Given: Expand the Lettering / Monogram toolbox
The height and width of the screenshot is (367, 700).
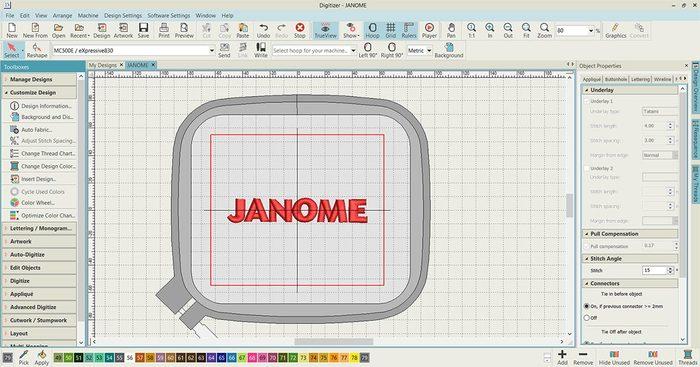Looking at the screenshot, I should [39, 228].
